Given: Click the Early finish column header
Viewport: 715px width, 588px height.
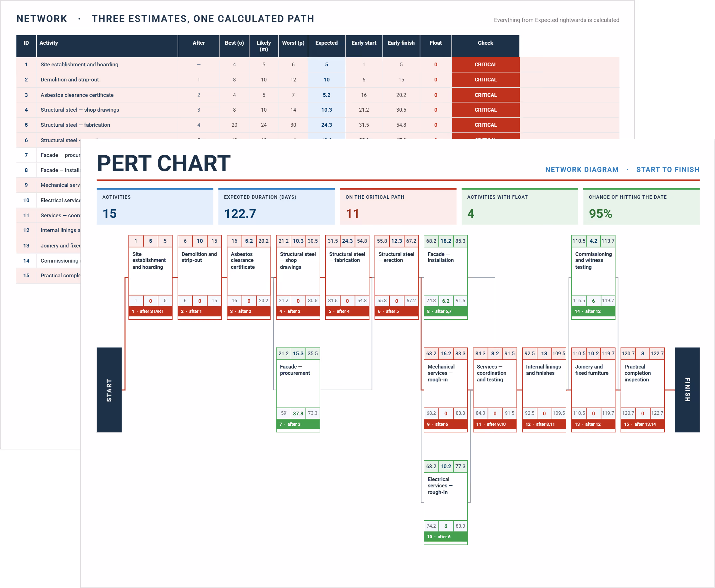Looking at the screenshot, I should (x=401, y=46).
